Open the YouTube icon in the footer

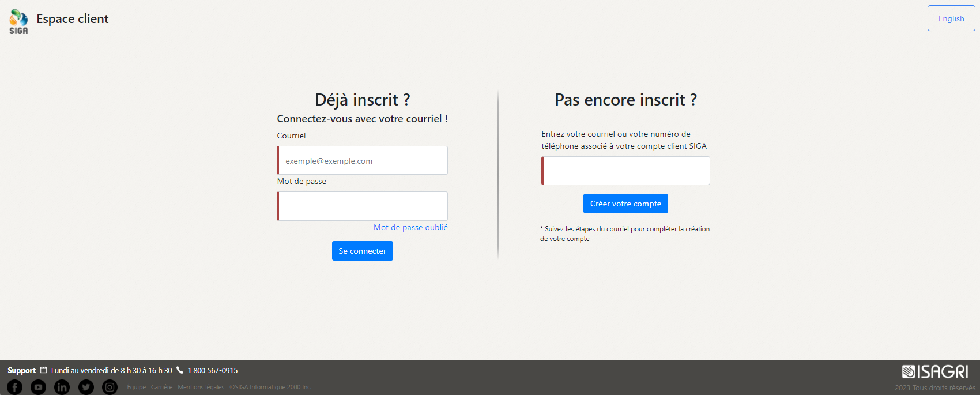pos(38,387)
